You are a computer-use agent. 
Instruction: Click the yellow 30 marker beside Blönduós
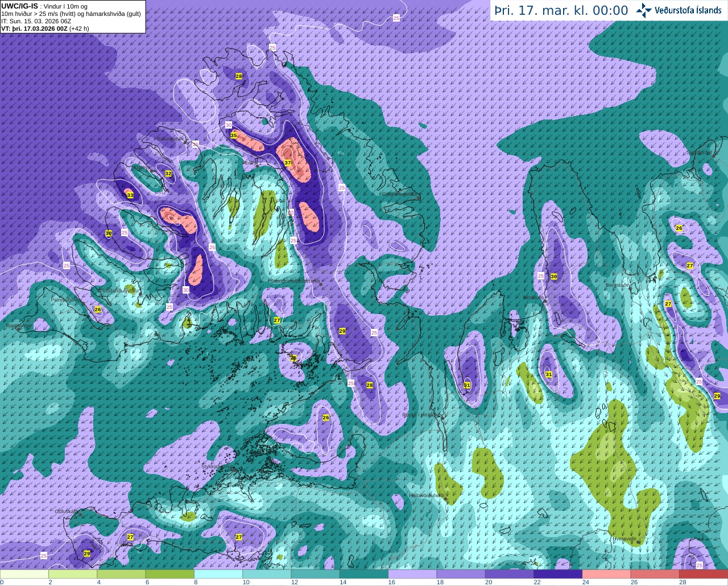(553, 277)
